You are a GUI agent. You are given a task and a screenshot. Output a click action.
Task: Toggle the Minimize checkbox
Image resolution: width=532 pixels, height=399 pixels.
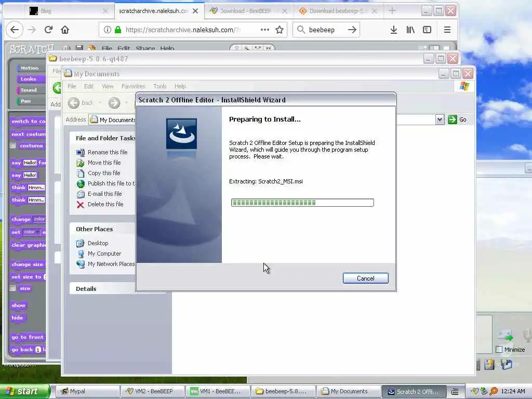(499, 349)
